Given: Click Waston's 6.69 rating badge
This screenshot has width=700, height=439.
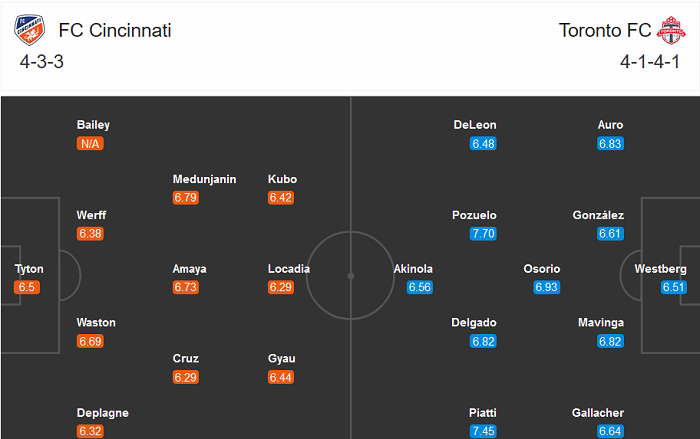Looking at the screenshot, I should point(90,342).
